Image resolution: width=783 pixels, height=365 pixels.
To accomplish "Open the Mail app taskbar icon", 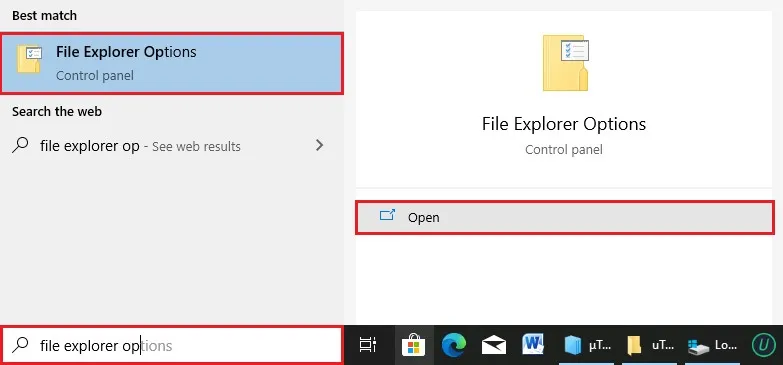I will (x=493, y=345).
